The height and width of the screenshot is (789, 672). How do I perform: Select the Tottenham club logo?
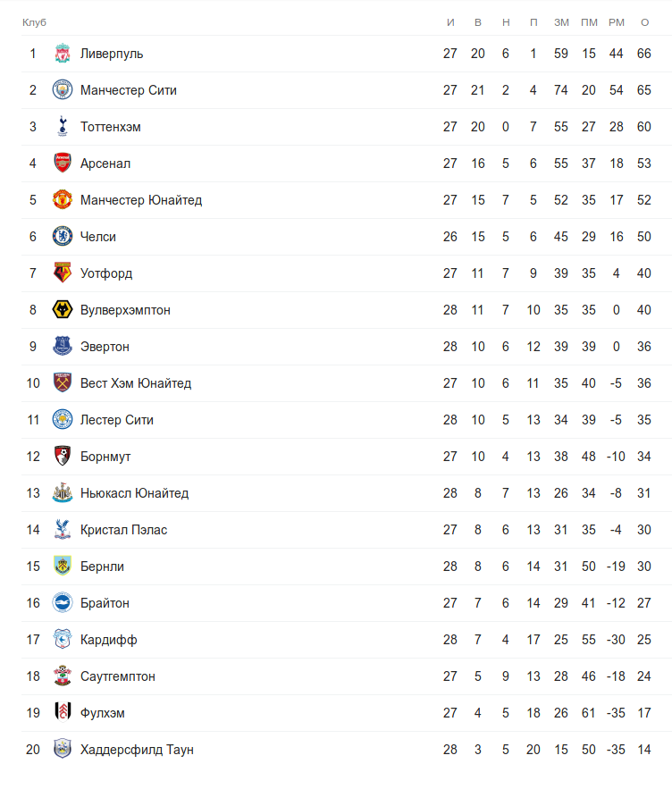point(62,127)
